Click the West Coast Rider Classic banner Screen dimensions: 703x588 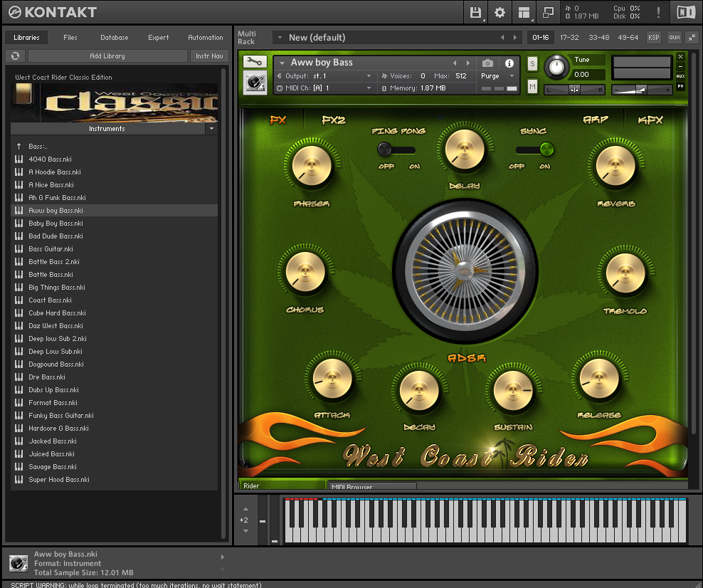pyautogui.click(x=115, y=103)
